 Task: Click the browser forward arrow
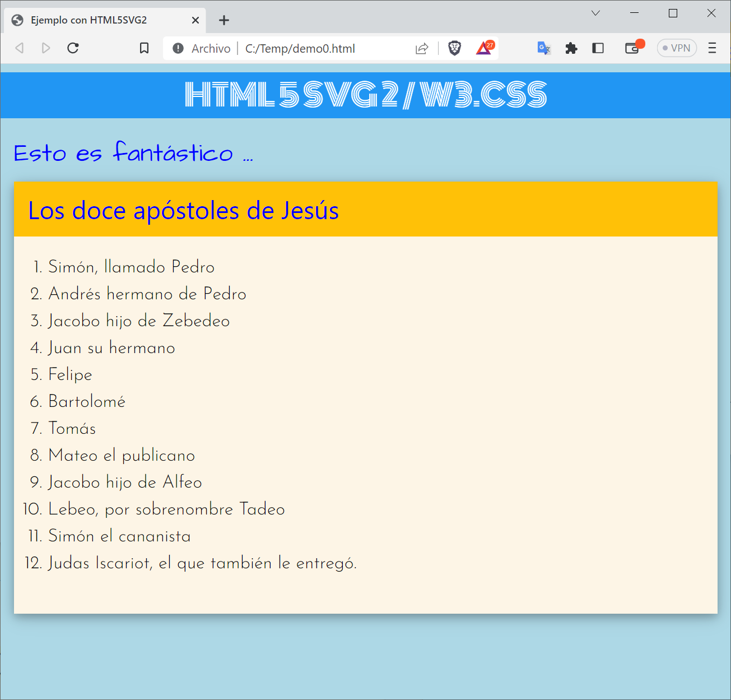pos(46,48)
